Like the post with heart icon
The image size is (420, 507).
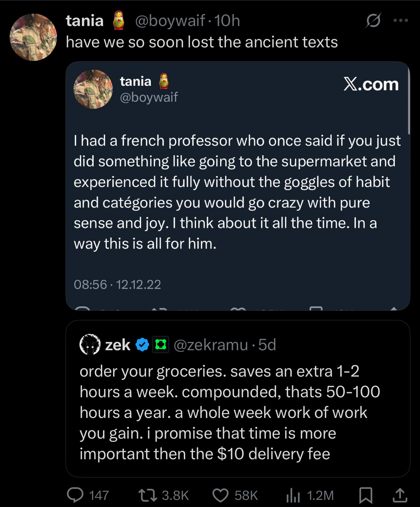click(220, 495)
